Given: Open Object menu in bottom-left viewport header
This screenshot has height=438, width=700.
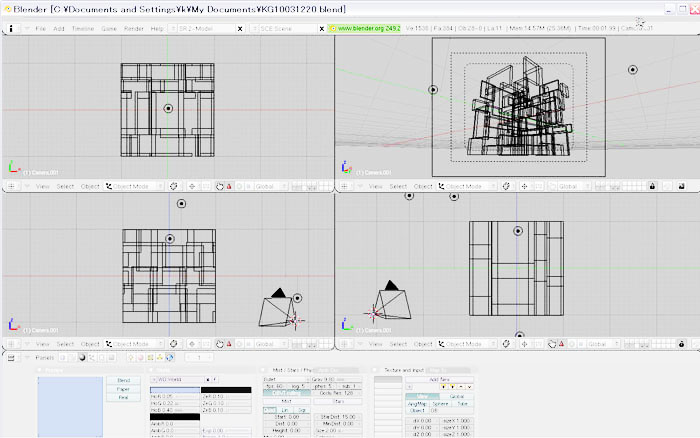Looking at the screenshot, I should pos(90,344).
